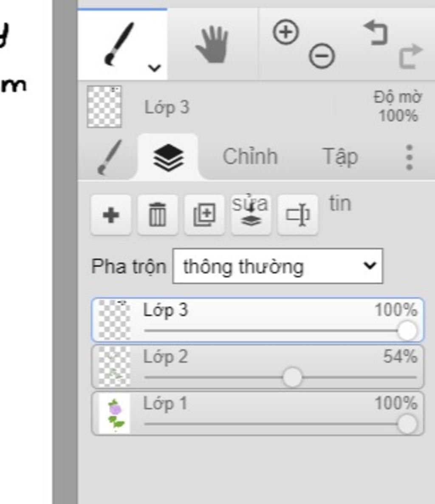Open the Pha trộn blend mode dropdown

point(278,266)
